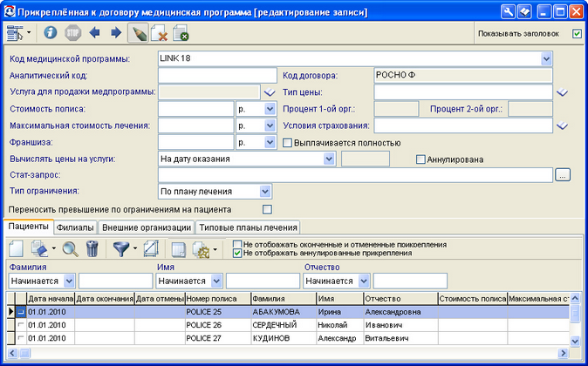Toggle the pencil edit mode icon
This screenshot has width=588, height=366.
click(x=138, y=33)
